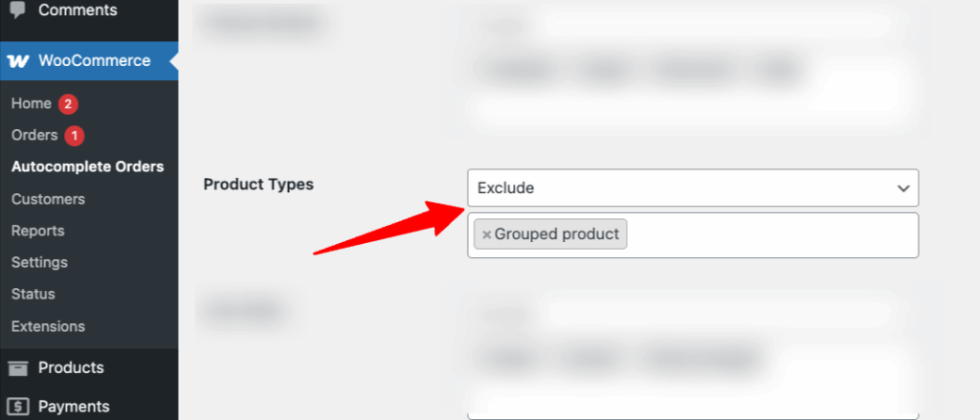Click the Payments dollar icon
The width and height of the screenshot is (980, 420).
[18, 407]
